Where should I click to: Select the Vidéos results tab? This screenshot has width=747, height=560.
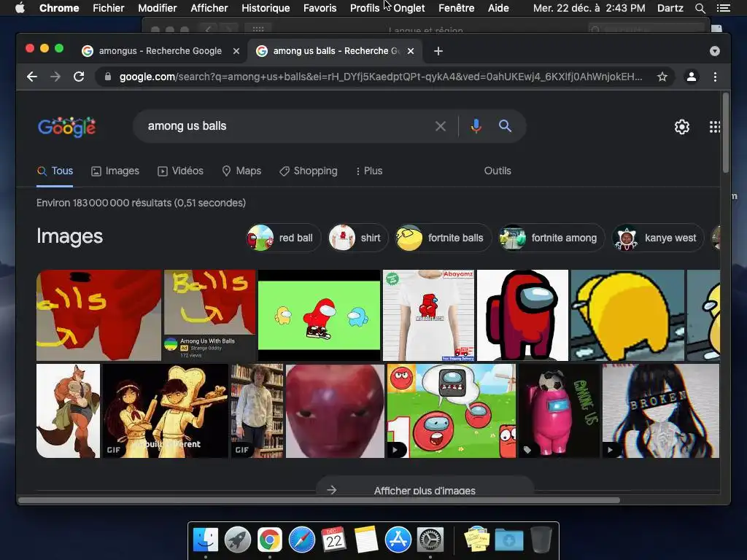[x=181, y=171]
